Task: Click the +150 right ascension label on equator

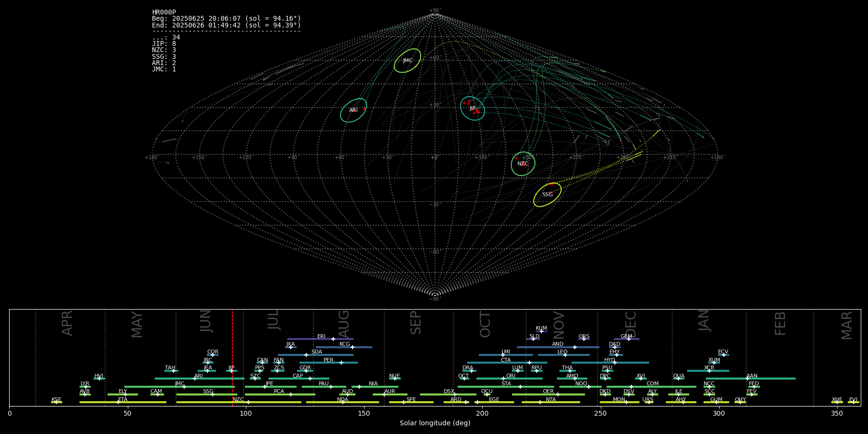Action: [198, 157]
